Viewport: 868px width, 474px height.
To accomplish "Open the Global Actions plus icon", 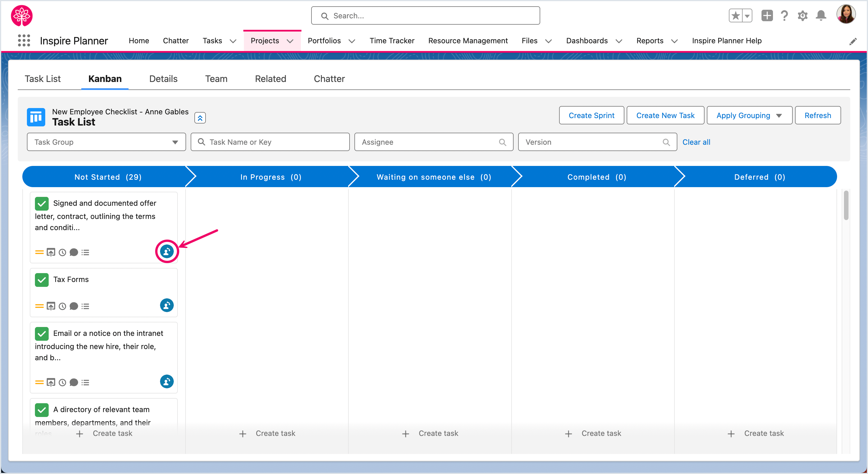I will point(767,15).
